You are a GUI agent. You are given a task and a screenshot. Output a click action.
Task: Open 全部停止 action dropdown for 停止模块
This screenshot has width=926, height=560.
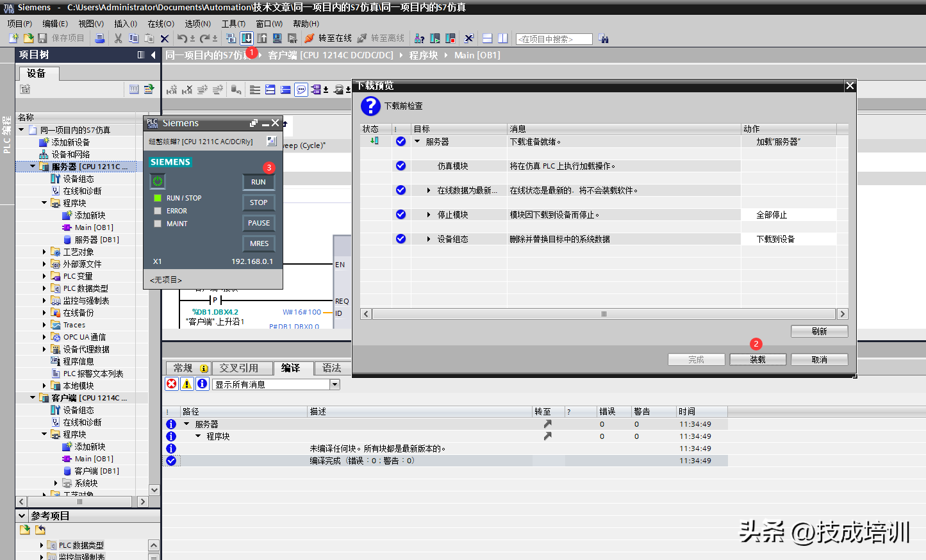(789, 215)
